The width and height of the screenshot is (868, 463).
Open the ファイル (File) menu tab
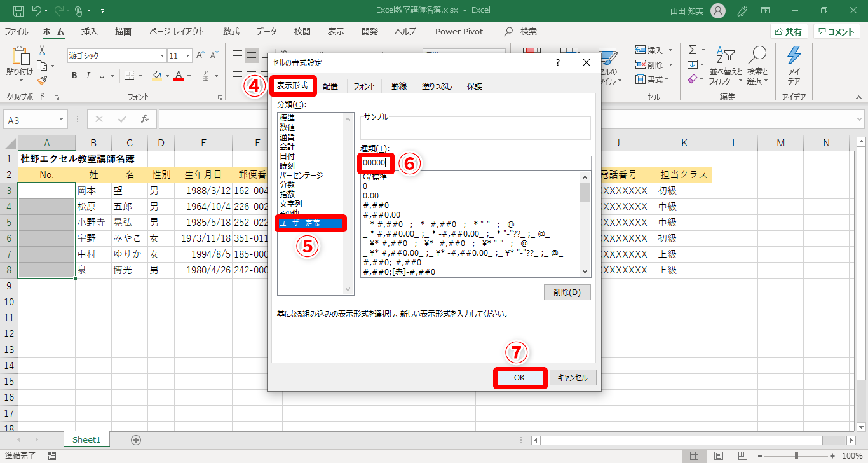tap(17, 31)
